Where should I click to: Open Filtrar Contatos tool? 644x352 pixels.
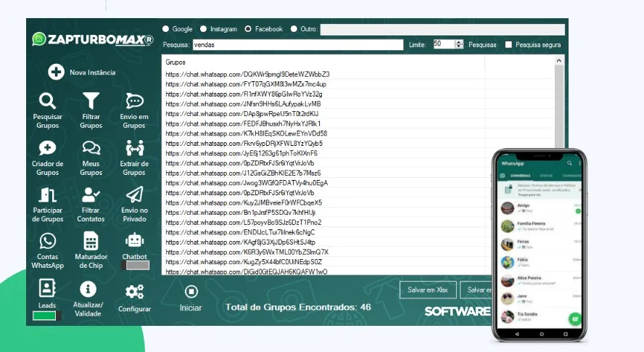91,205
